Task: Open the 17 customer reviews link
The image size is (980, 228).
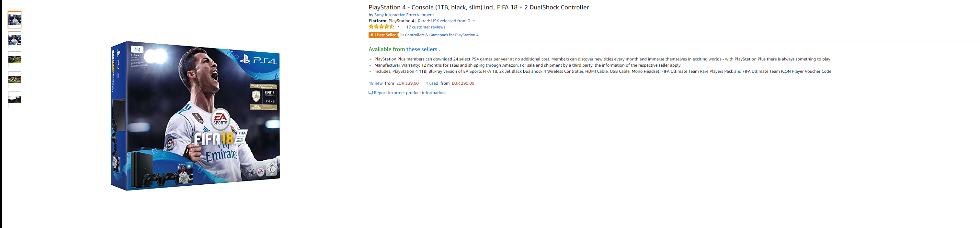Action: (x=425, y=27)
